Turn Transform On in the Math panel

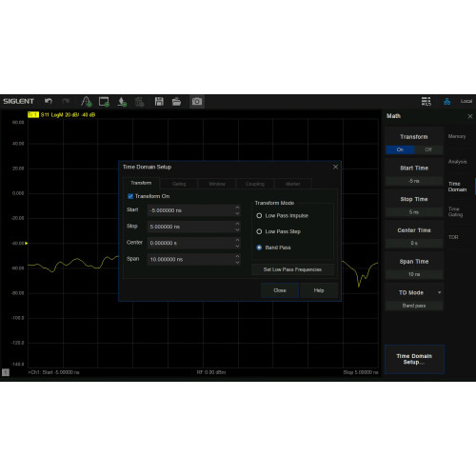pos(400,149)
